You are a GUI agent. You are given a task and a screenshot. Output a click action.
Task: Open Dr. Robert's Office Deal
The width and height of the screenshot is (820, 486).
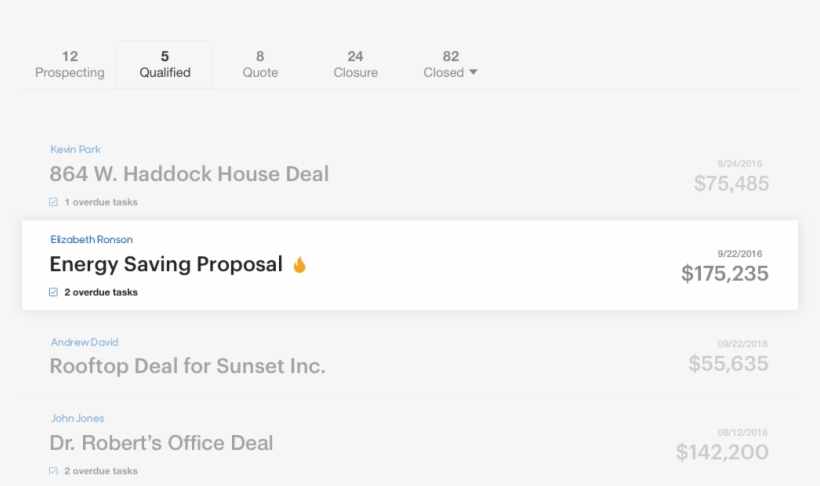click(x=161, y=443)
